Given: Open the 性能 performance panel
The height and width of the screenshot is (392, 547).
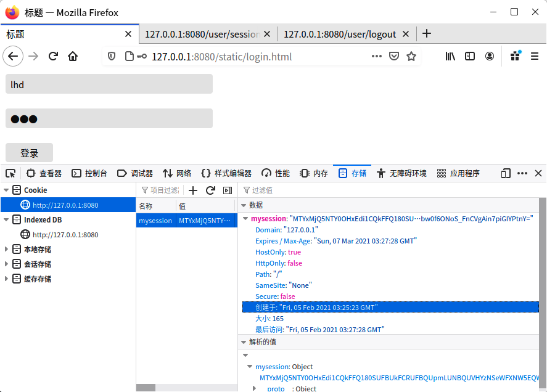Looking at the screenshot, I should tap(276, 173).
